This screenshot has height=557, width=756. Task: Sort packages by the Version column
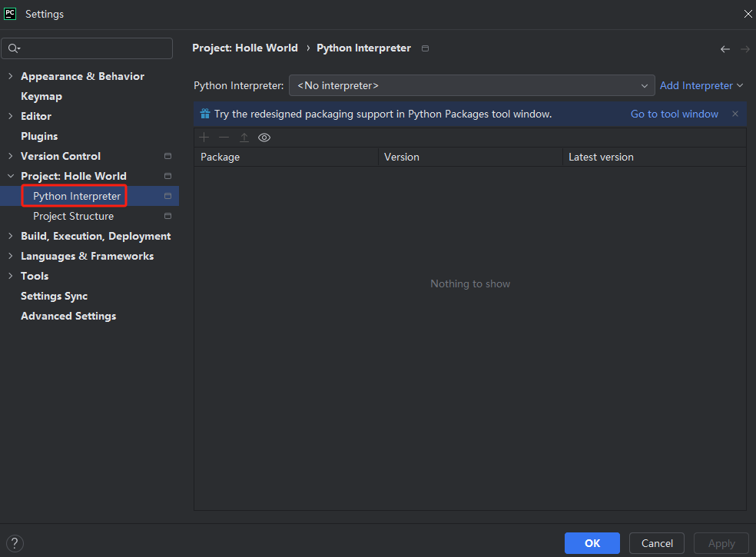[x=401, y=157]
